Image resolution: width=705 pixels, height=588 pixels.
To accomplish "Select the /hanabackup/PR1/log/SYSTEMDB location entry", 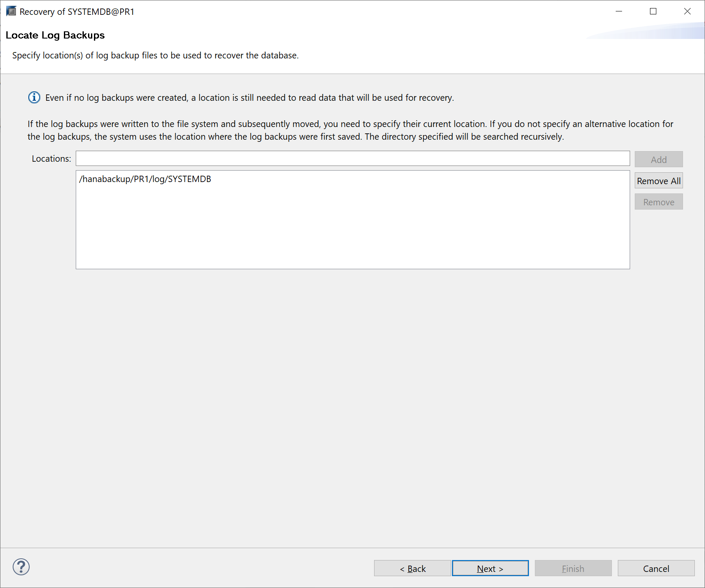I will [x=145, y=179].
